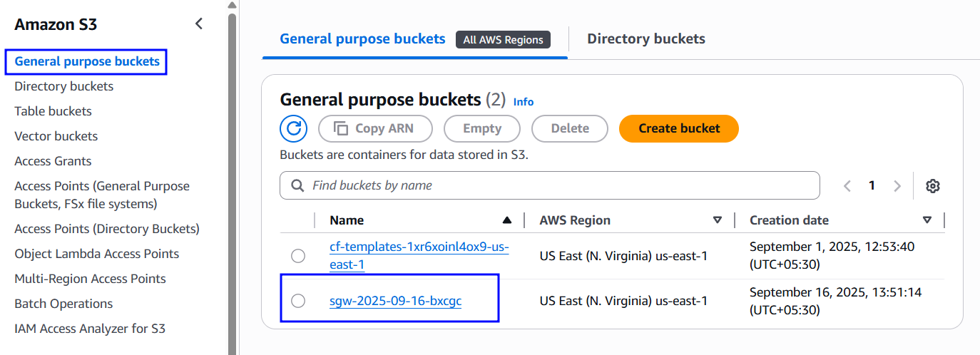Image resolution: width=980 pixels, height=355 pixels.
Task: Open Batch Operations in the sidebar
Action: (x=63, y=304)
